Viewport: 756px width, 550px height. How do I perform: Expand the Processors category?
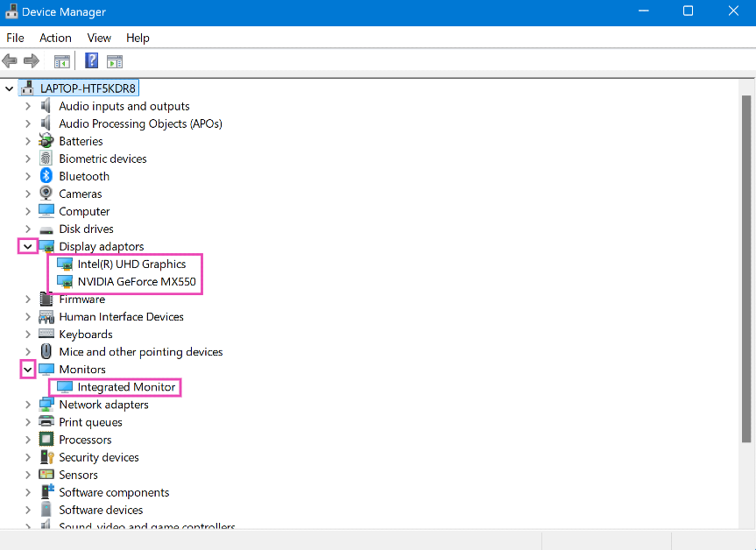(x=28, y=440)
